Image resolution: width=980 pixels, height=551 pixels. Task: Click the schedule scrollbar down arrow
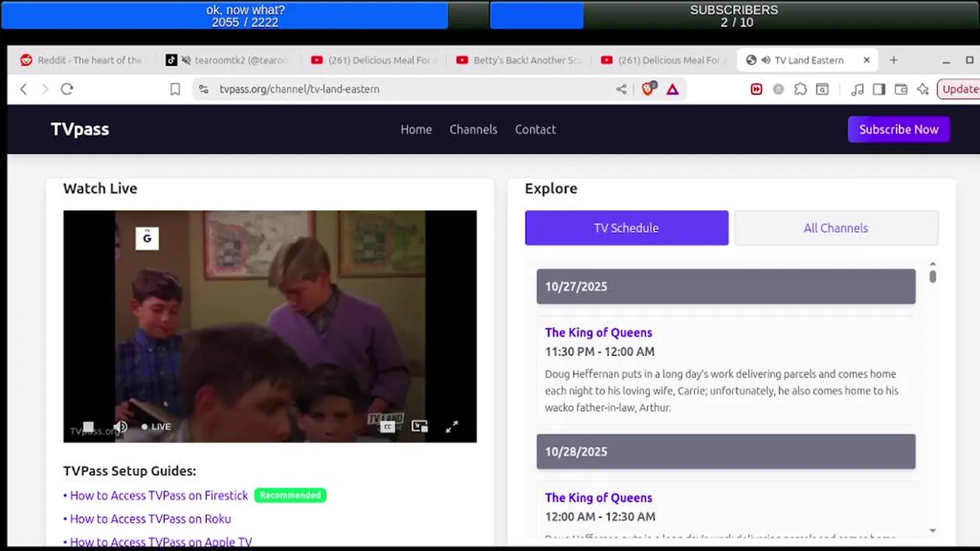tap(933, 530)
